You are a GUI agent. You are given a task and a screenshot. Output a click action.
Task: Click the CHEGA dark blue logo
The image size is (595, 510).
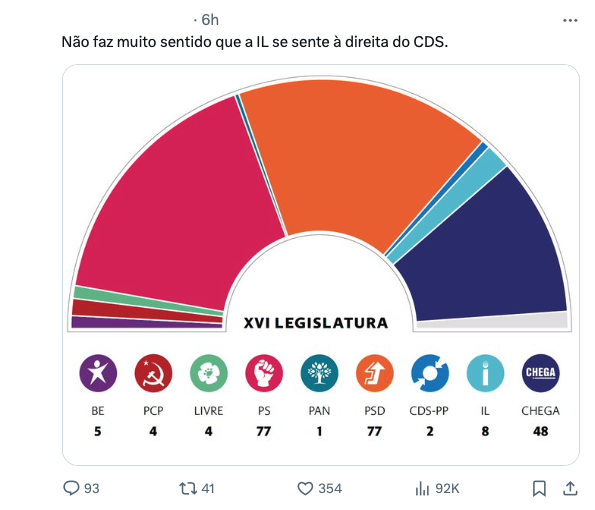(541, 373)
